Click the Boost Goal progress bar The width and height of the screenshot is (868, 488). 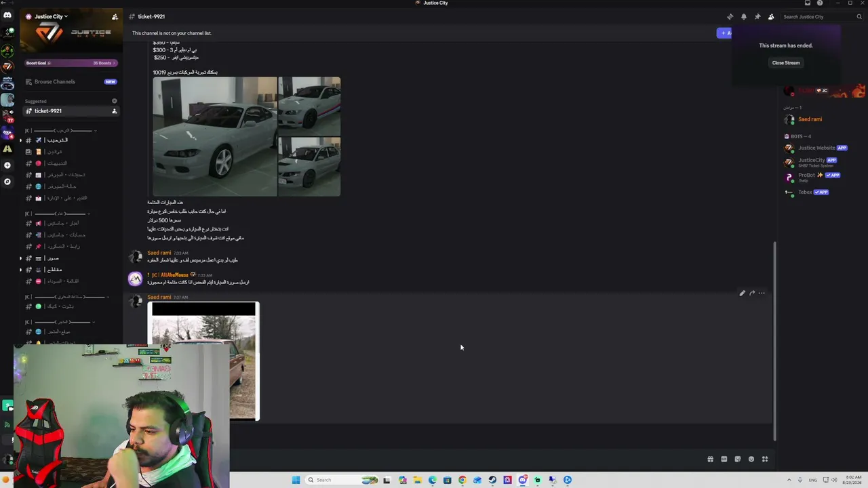tap(71, 63)
